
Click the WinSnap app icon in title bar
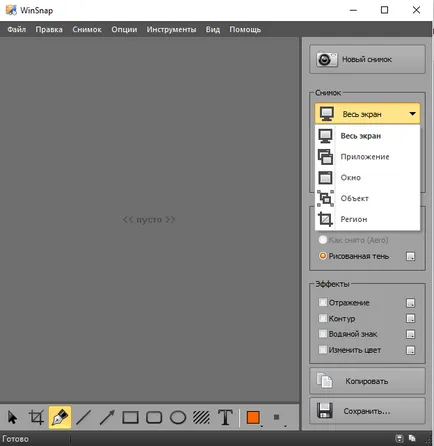(x=11, y=10)
